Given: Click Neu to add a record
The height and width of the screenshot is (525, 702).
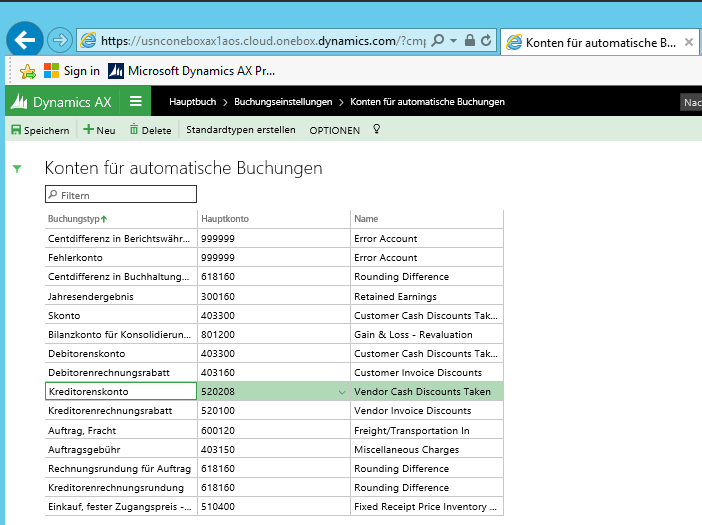Looking at the screenshot, I should point(99,130).
